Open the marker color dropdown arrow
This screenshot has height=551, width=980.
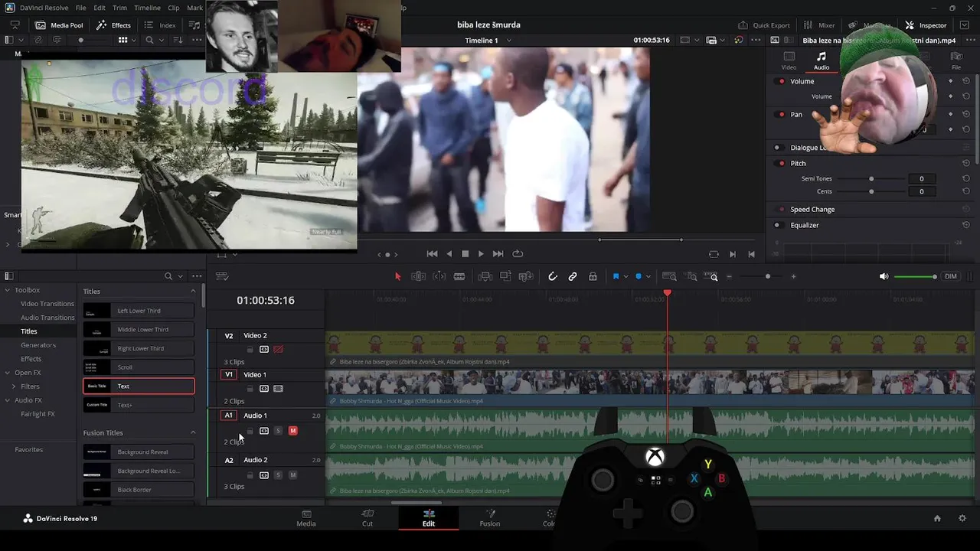point(648,276)
